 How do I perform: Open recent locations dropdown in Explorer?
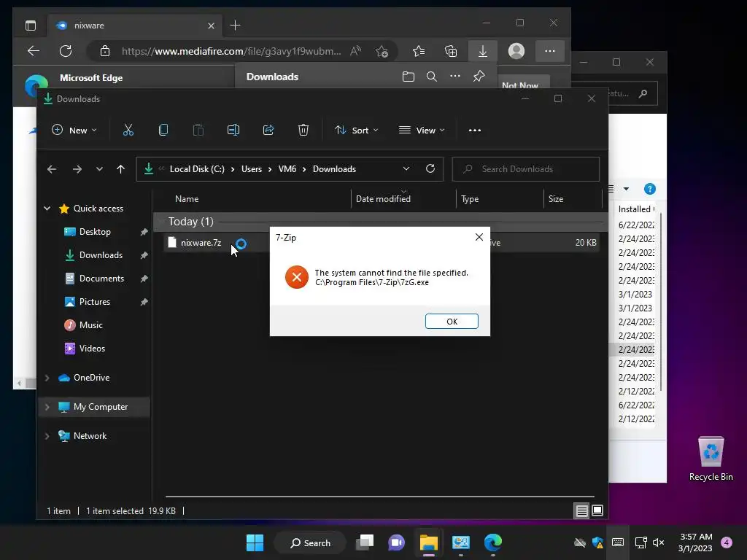tap(99, 169)
